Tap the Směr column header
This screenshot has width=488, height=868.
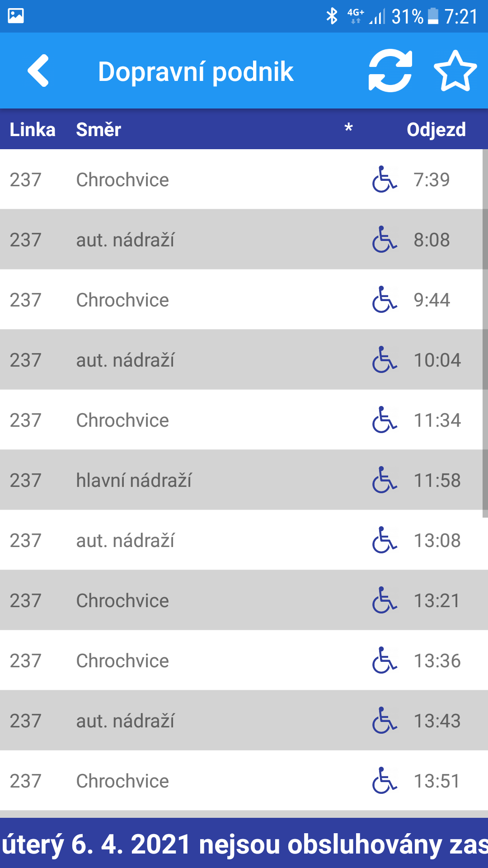99,130
